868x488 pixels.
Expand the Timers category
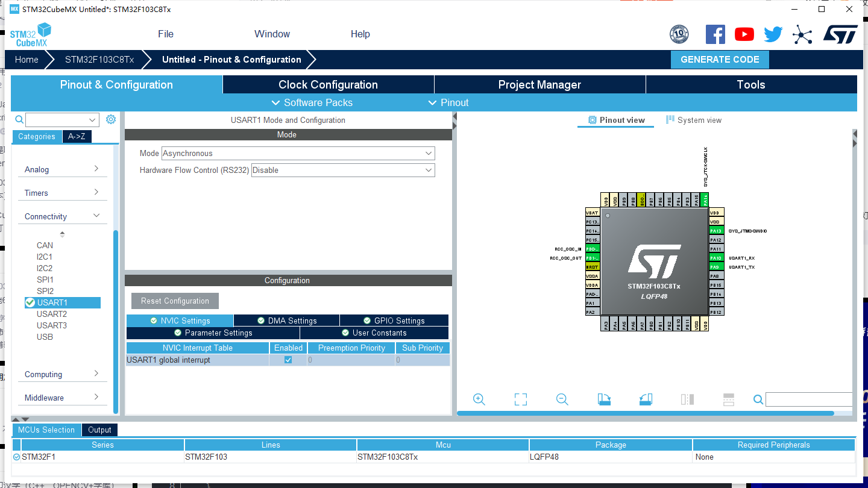click(62, 193)
